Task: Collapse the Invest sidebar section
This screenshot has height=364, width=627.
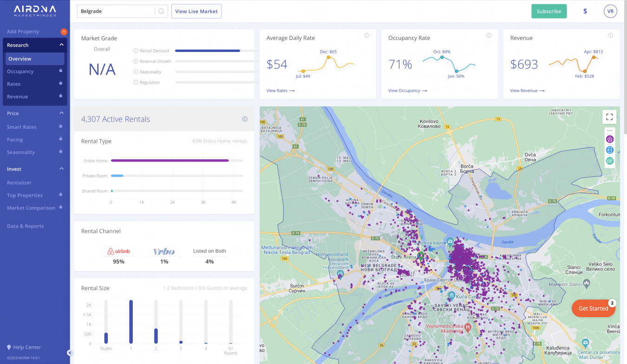Action: click(x=61, y=169)
